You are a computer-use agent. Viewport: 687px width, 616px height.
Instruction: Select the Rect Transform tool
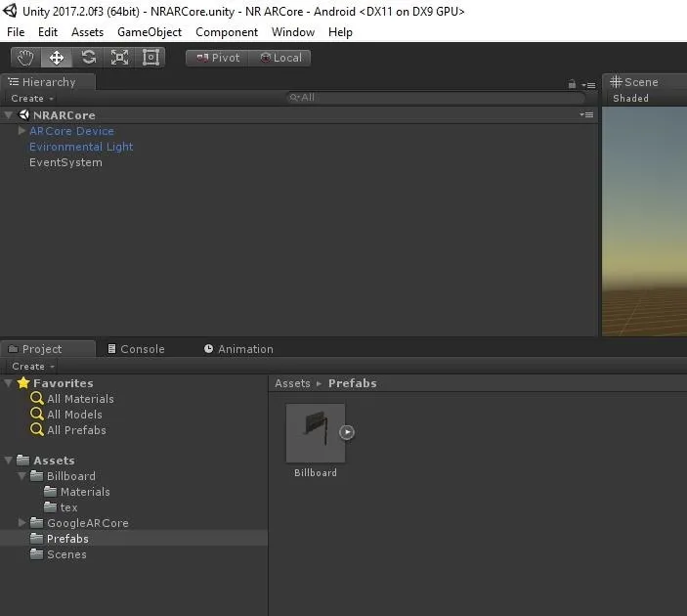150,58
